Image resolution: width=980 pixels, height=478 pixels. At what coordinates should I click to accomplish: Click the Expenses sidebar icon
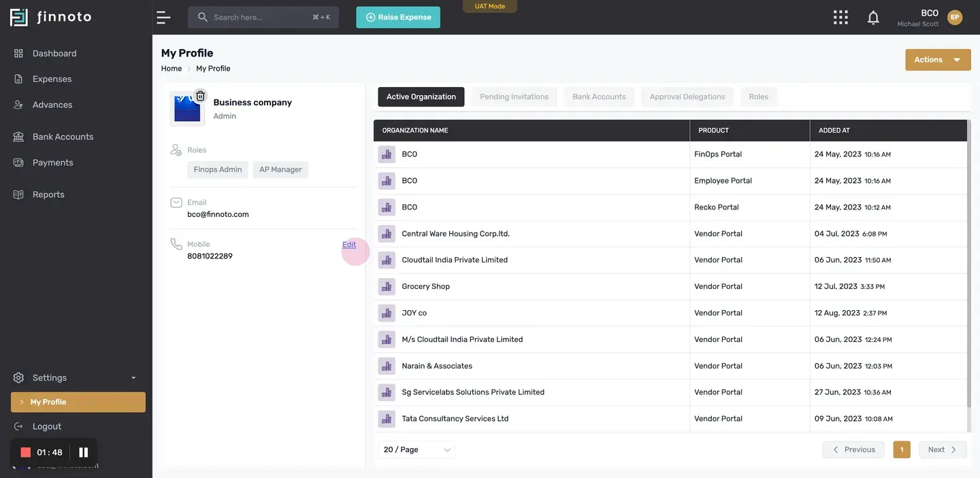[x=18, y=79]
